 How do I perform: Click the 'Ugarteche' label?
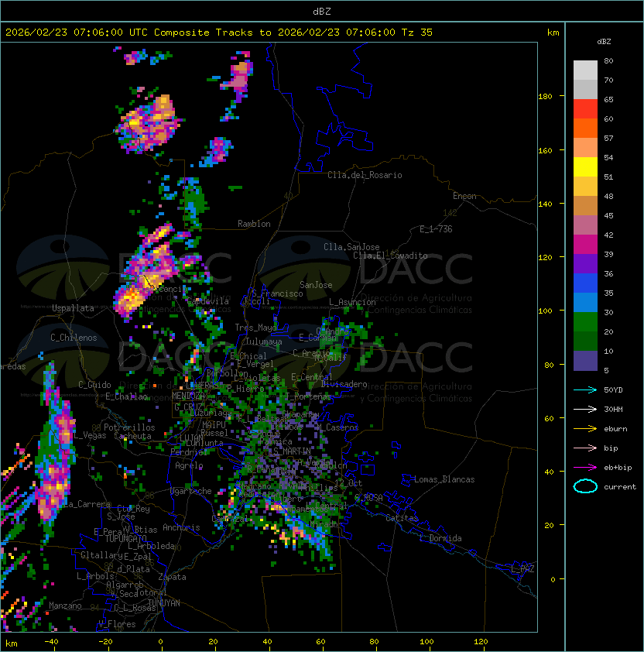click(191, 491)
